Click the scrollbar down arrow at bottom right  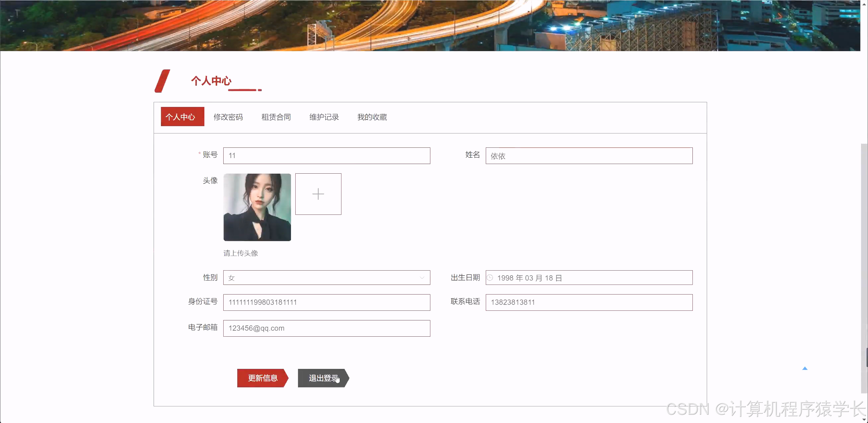point(865,420)
